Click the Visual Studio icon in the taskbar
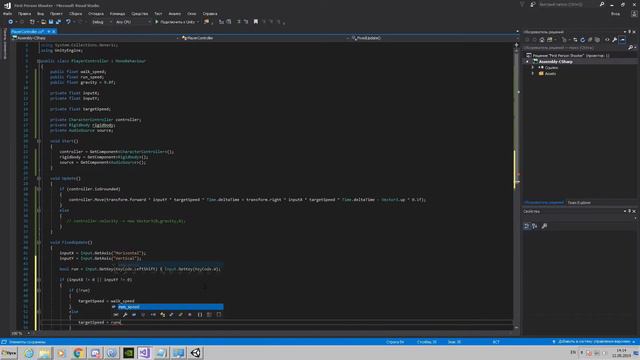The height and width of the screenshot is (360, 640). pyautogui.click(x=144, y=353)
